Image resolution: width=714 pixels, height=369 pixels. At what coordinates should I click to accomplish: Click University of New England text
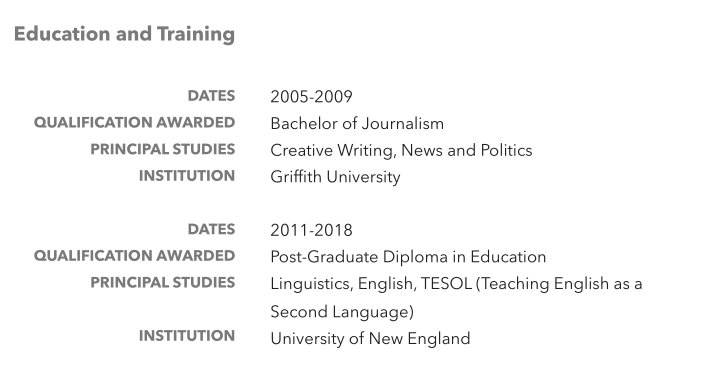(370, 338)
